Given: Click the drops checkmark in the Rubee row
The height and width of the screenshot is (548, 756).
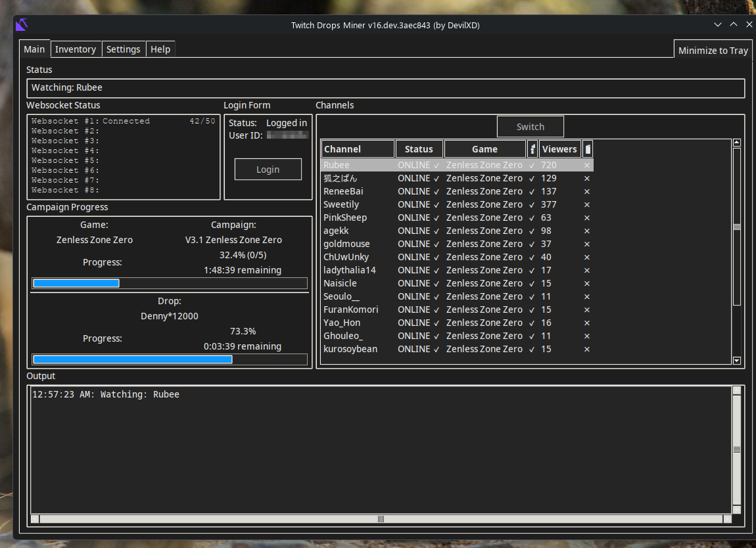Looking at the screenshot, I should point(532,166).
